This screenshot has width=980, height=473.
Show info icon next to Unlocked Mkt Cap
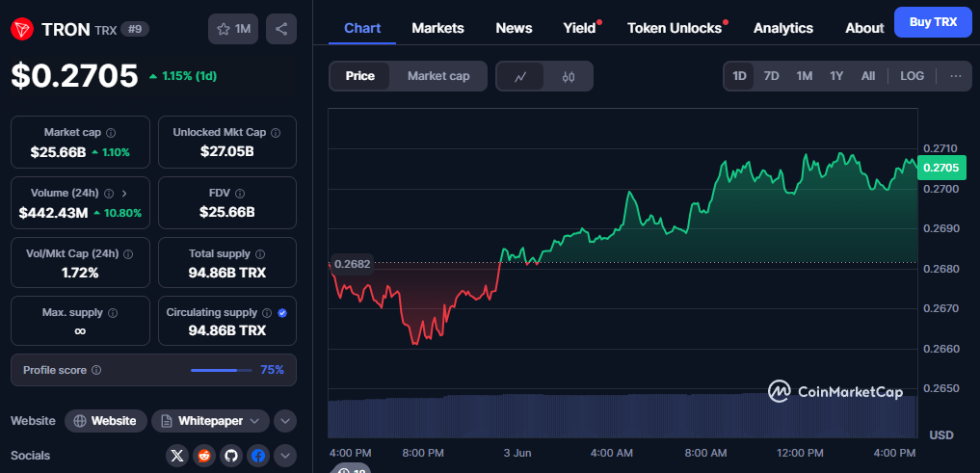click(276, 133)
